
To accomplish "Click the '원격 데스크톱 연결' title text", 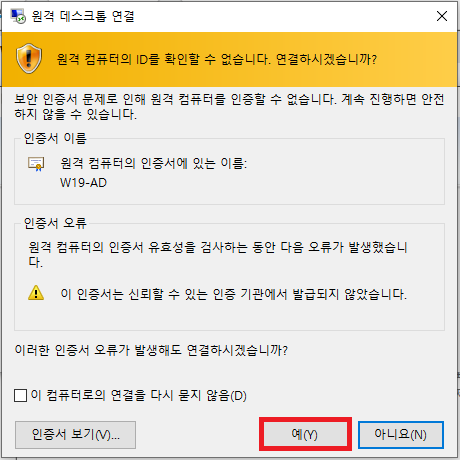I will tap(83, 16).
